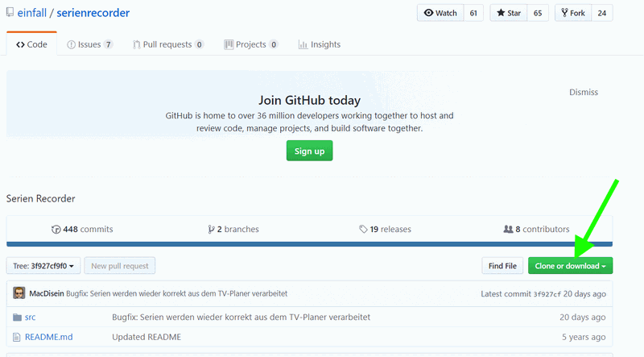Click the Insights tab graph icon
The image size is (644, 357).
(x=303, y=44)
